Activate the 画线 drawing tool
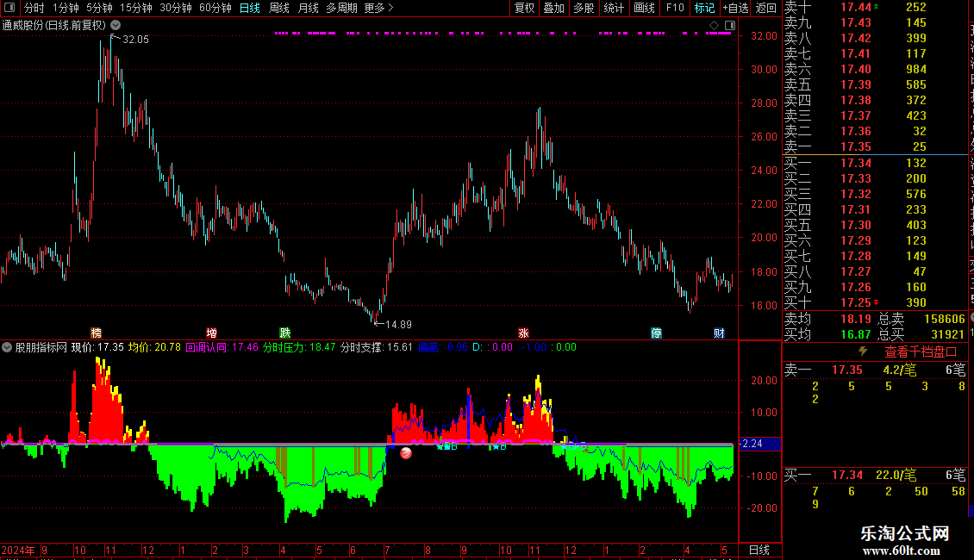 (x=644, y=8)
